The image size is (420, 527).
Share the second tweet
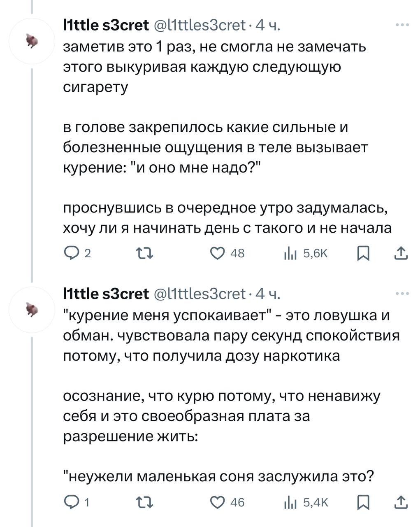click(x=401, y=502)
